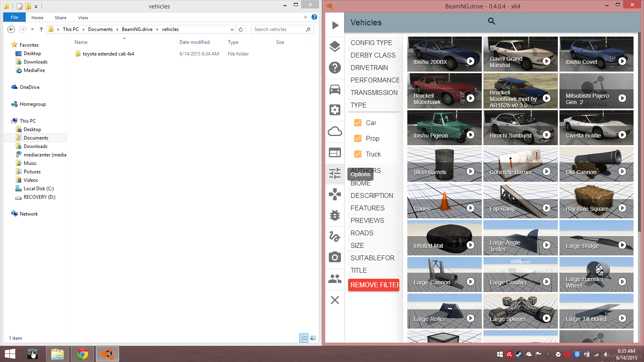Click Explorer Back navigation arrow
The image size is (644, 362).
tap(11, 29)
